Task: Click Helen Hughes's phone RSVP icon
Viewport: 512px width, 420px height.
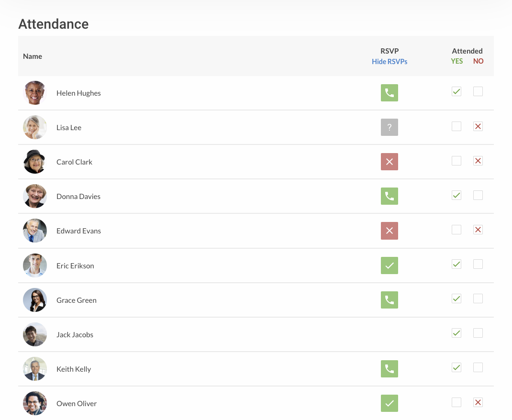Action: tap(389, 93)
